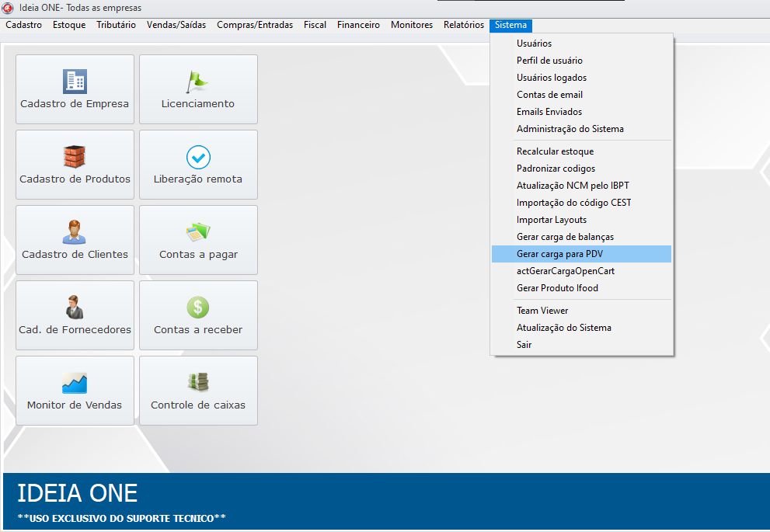Image resolution: width=770 pixels, height=532 pixels.
Task: Open Controle de caixas cash stack icon
Action: pos(198,382)
